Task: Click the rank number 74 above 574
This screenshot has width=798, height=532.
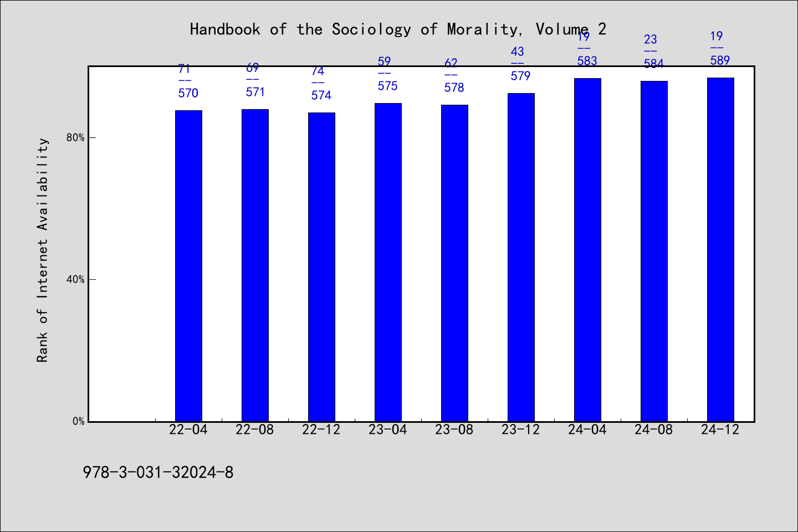Action: point(318,71)
